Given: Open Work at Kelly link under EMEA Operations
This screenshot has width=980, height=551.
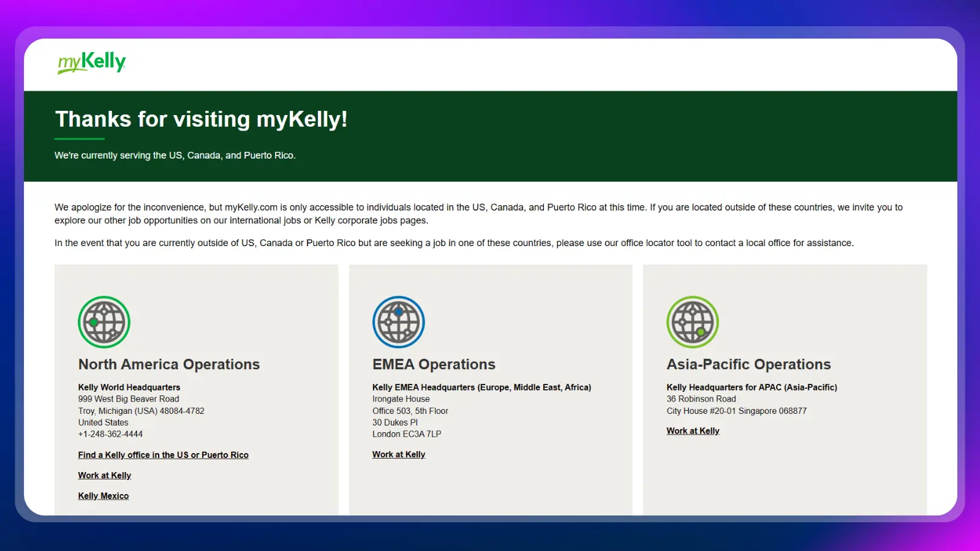Looking at the screenshot, I should click(x=399, y=454).
